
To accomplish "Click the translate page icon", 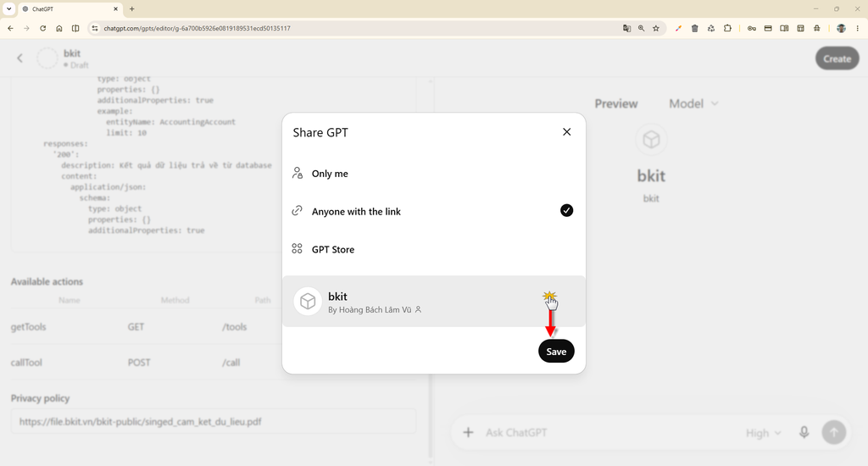I will click(x=626, y=28).
